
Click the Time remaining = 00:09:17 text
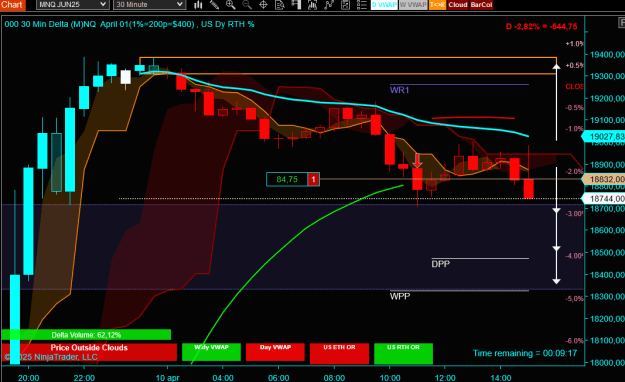(x=525, y=353)
